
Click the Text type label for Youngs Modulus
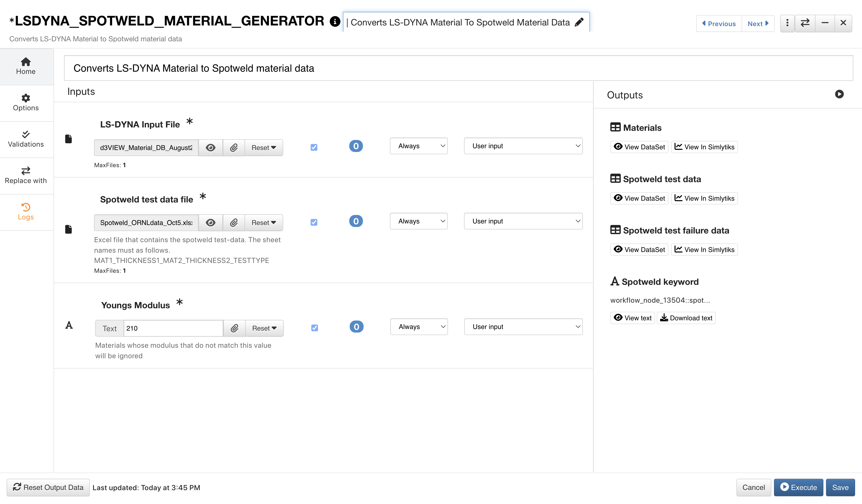click(x=109, y=328)
